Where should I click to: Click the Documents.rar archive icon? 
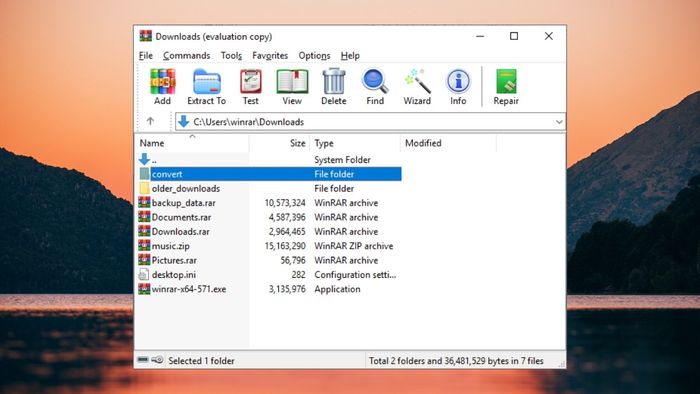(144, 216)
